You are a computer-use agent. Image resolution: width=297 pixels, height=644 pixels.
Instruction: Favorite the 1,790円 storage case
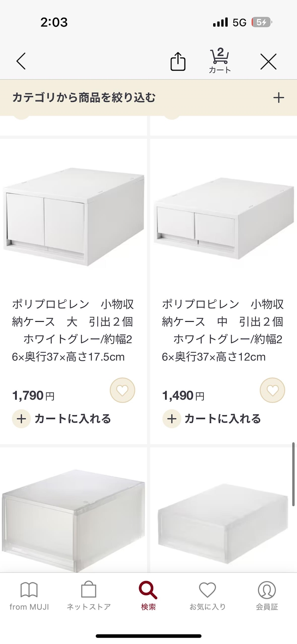pyautogui.click(x=122, y=390)
